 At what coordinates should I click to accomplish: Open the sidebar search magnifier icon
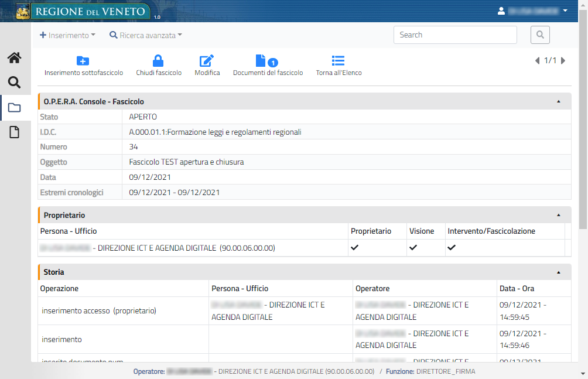[x=14, y=82]
